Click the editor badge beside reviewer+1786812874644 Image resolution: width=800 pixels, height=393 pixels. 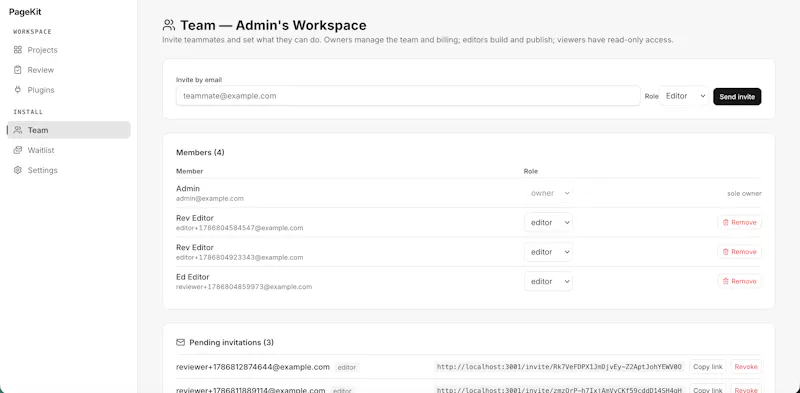click(x=347, y=367)
